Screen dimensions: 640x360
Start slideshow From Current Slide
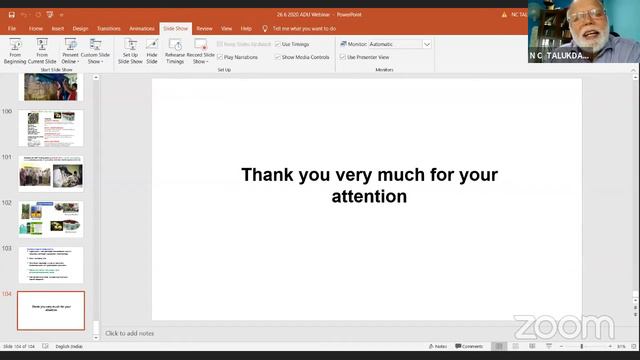[42, 51]
